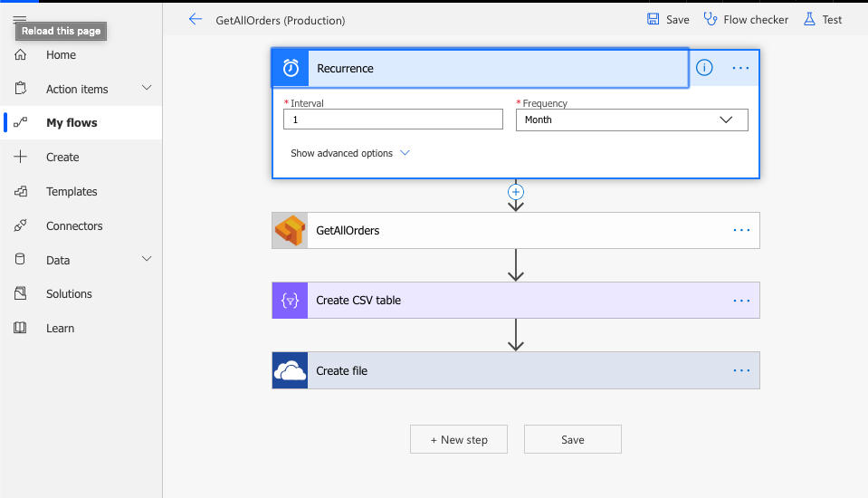Image resolution: width=868 pixels, height=498 pixels.
Task: Click the Interval input field
Action: tap(393, 120)
